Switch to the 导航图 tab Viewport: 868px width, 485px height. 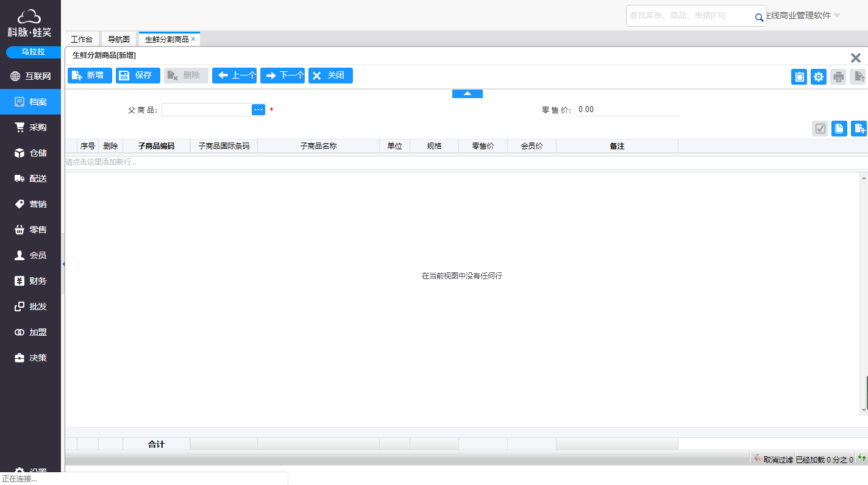[x=119, y=39]
